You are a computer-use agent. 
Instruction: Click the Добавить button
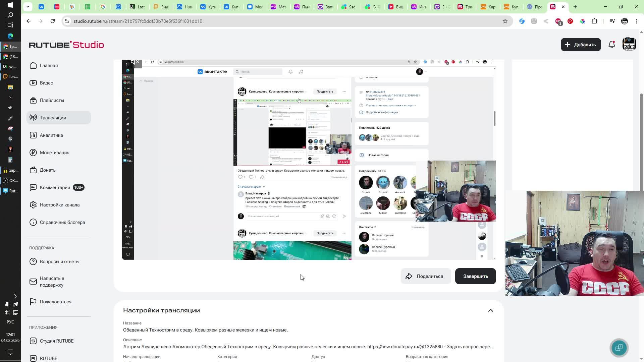[580, 45]
